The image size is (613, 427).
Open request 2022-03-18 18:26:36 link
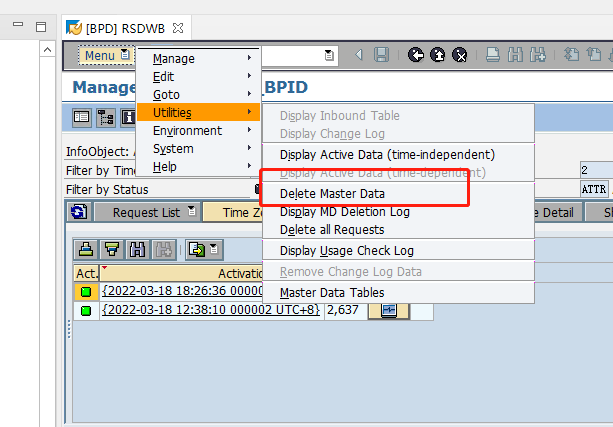click(182, 291)
